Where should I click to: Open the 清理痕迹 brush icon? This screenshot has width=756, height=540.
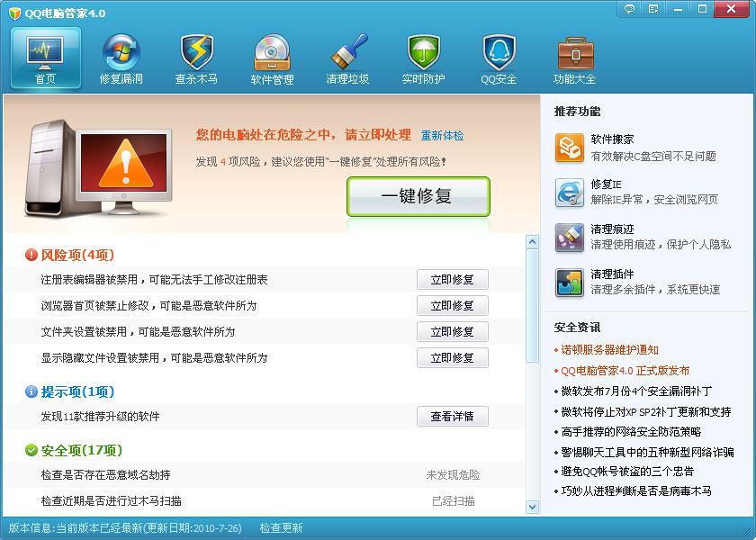pyautogui.click(x=570, y=238)
